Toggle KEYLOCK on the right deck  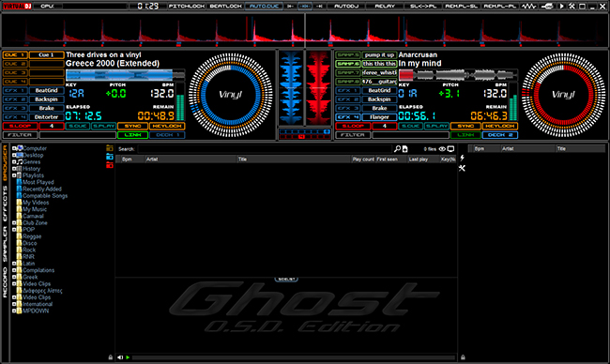(500, 126)
